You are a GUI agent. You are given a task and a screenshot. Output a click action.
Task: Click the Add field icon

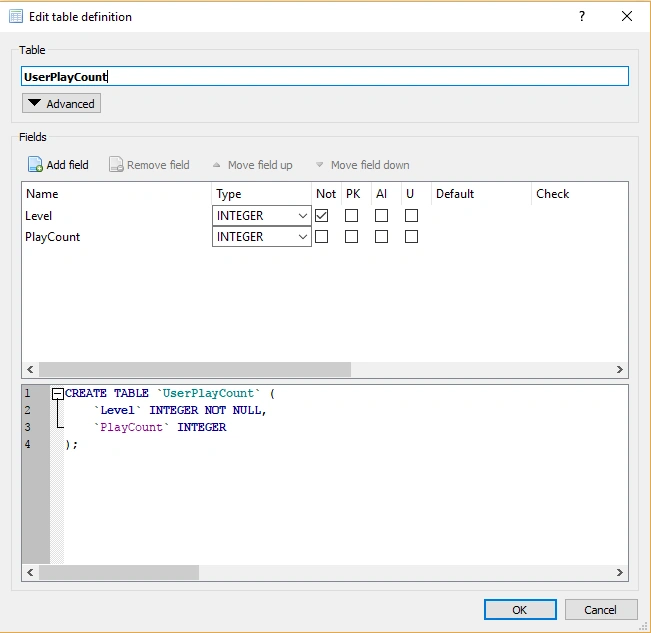[x=35, y=164]
